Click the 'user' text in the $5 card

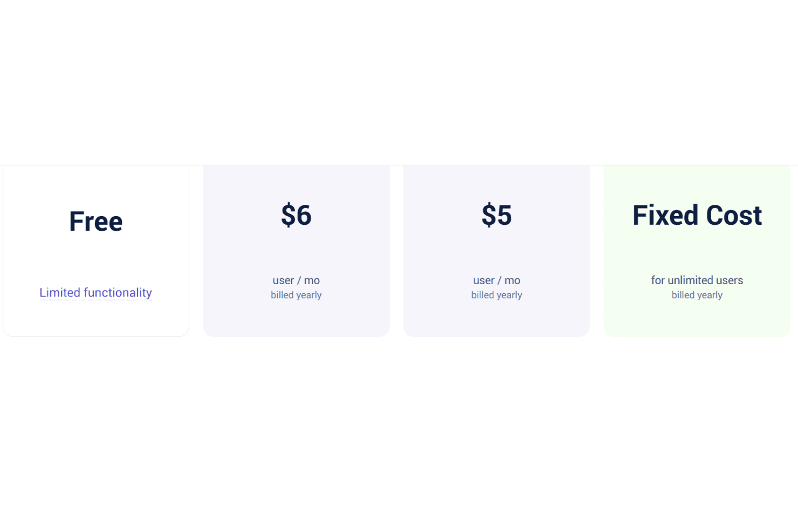[484, 280]
